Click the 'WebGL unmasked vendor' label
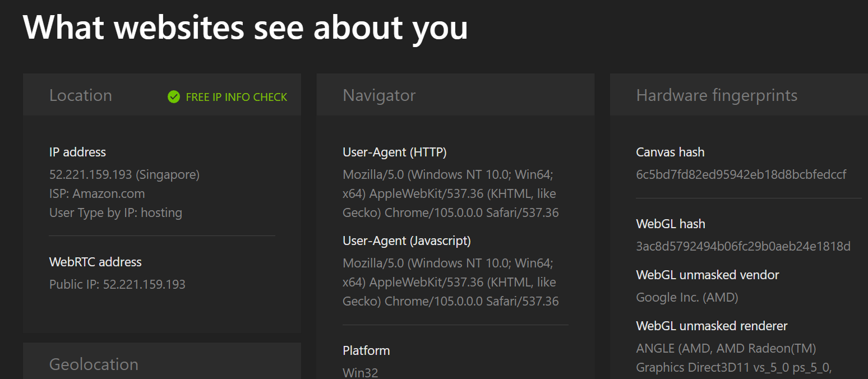The image size is (868, 379). point(708,275)
